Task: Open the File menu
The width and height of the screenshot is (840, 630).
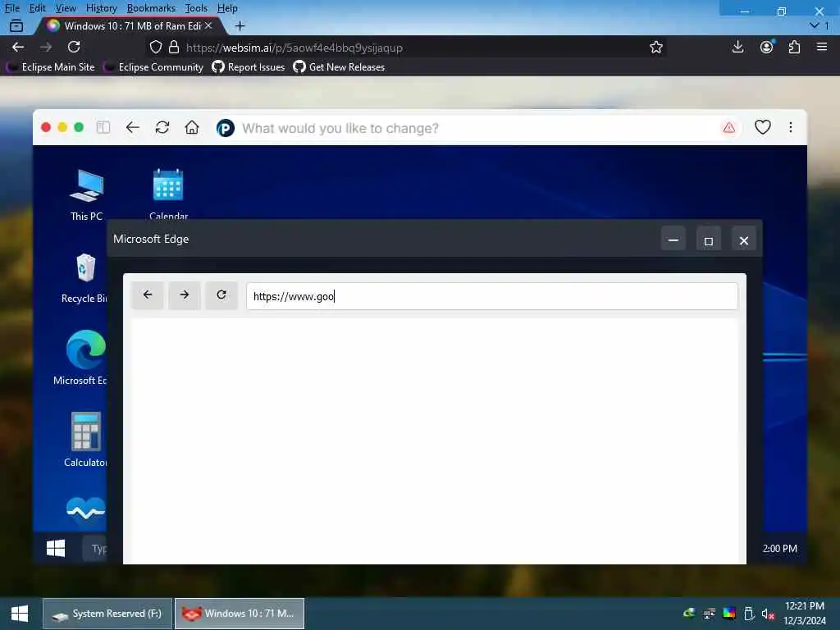Action: click(11, 8)
